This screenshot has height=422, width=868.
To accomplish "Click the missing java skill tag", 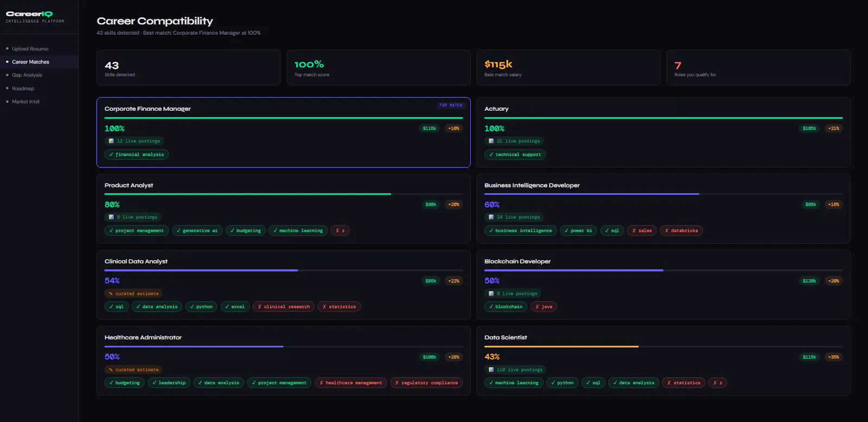I will (544, 307).
